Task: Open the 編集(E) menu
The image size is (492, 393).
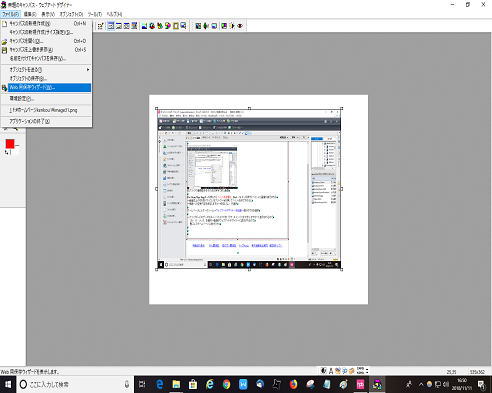Action: (30, 14)
